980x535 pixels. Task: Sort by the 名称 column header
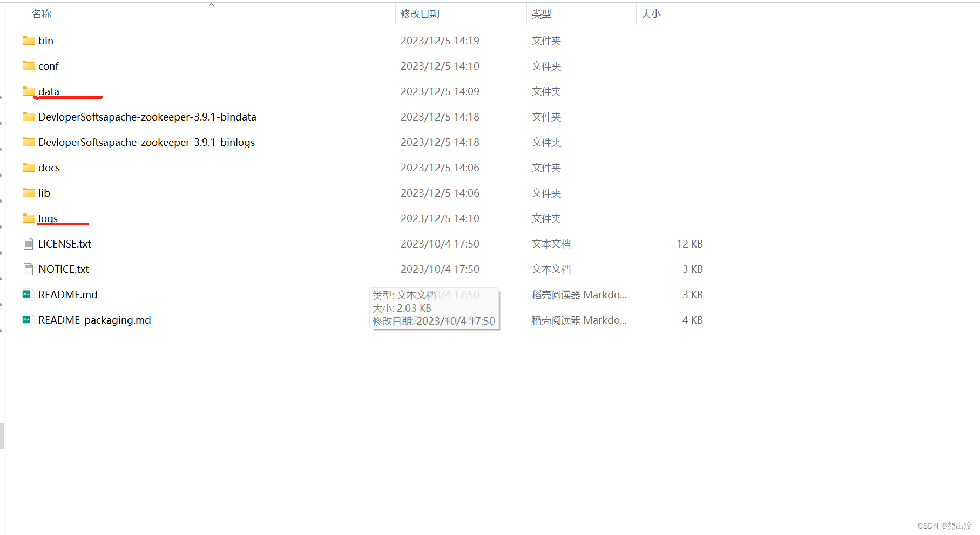pyautogui.click(x=42, y=14)
